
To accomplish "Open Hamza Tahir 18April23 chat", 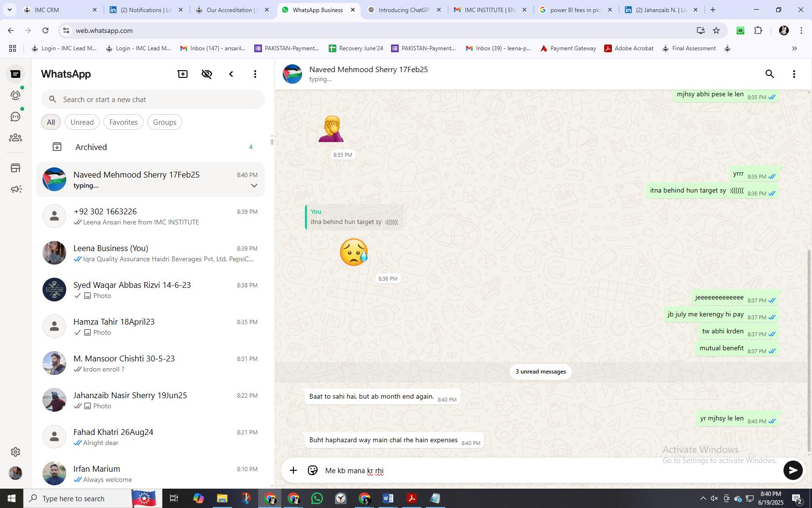I will 151,327.
